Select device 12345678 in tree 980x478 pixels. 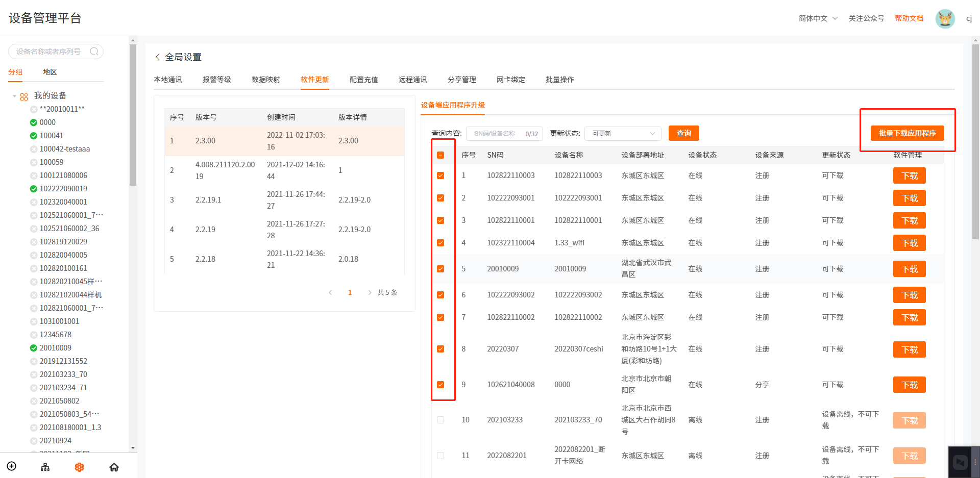pyautogui.click(x=56, y=335)
